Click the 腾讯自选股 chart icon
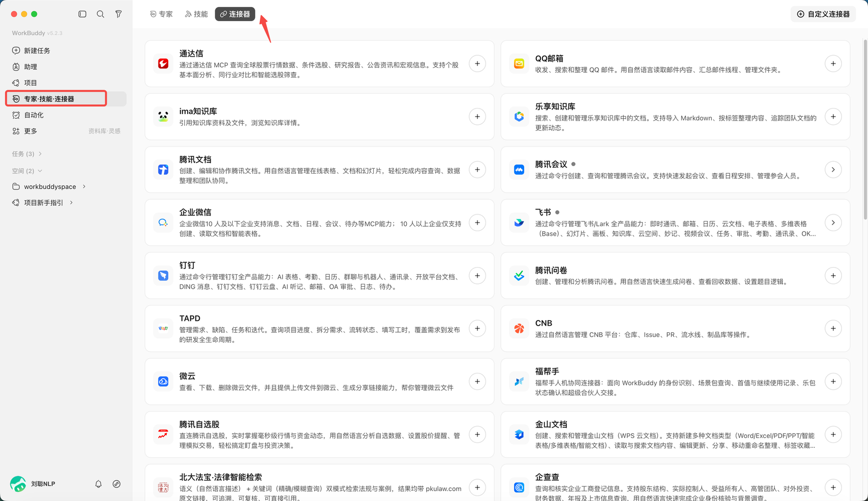Image resolution: width=868 pixels, height=501 pixels. [163, 434]
